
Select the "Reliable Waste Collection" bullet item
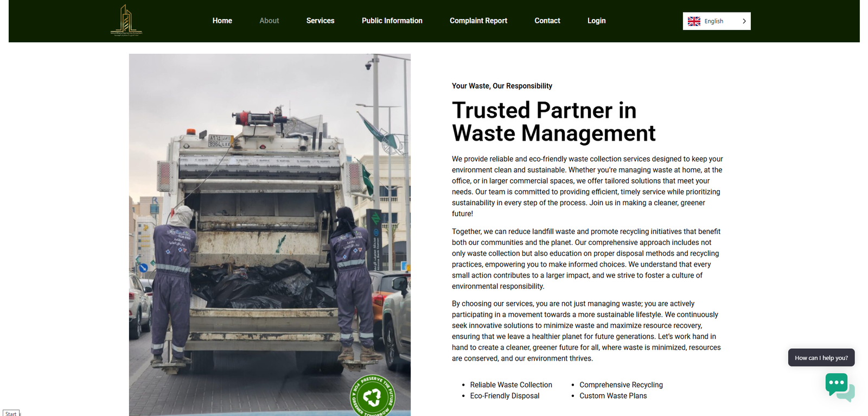(x=510, y=385)
